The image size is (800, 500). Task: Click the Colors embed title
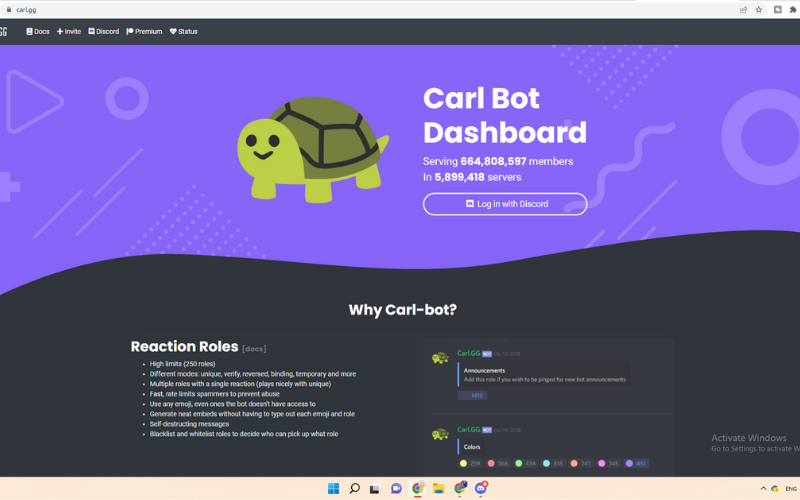click(x=472, y=447)
